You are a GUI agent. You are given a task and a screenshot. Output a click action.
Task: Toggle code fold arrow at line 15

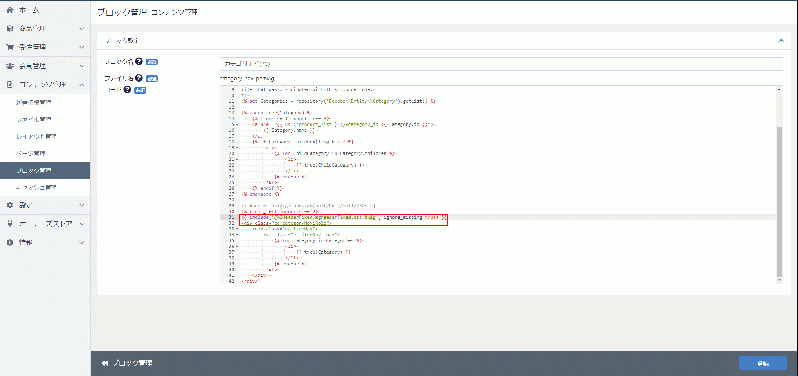pyautogui.click(x=237, y=124)
